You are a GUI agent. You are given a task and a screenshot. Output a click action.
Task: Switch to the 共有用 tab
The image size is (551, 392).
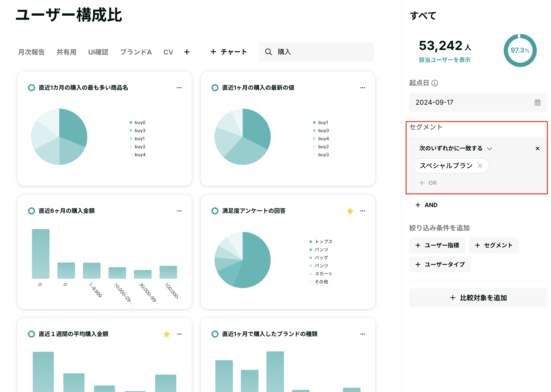(x=66, y=52)
